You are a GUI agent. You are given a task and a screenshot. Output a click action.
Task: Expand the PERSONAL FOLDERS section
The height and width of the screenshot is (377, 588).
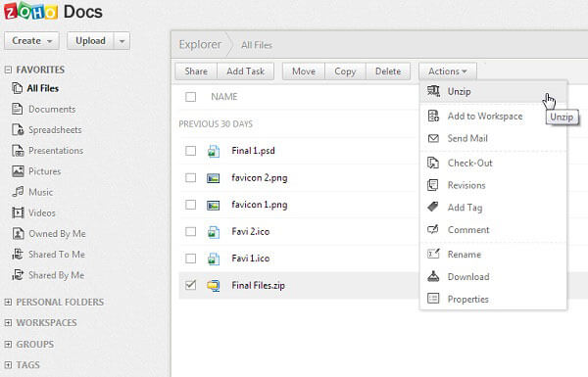8,302
